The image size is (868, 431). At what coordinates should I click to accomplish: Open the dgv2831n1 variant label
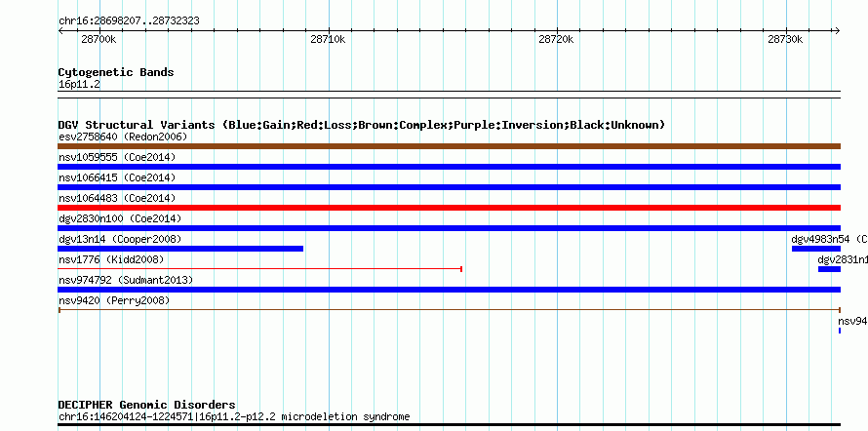pyautogui.click(x=843, y=259)
